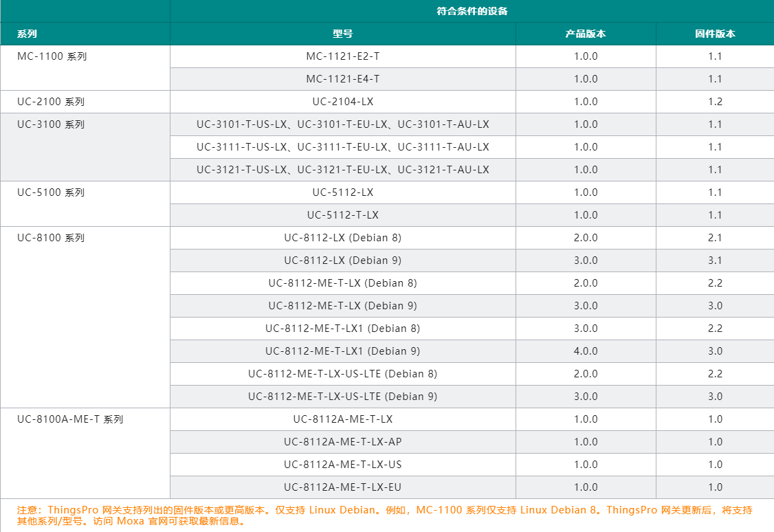
Task: Click the product version 4.0.0 cell
Action: [585, 351]
